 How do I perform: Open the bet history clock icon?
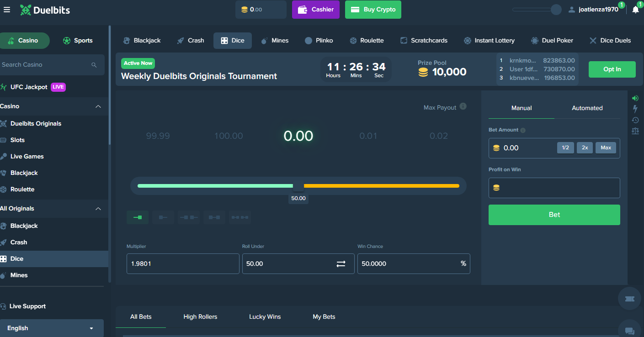click(635, 120)
